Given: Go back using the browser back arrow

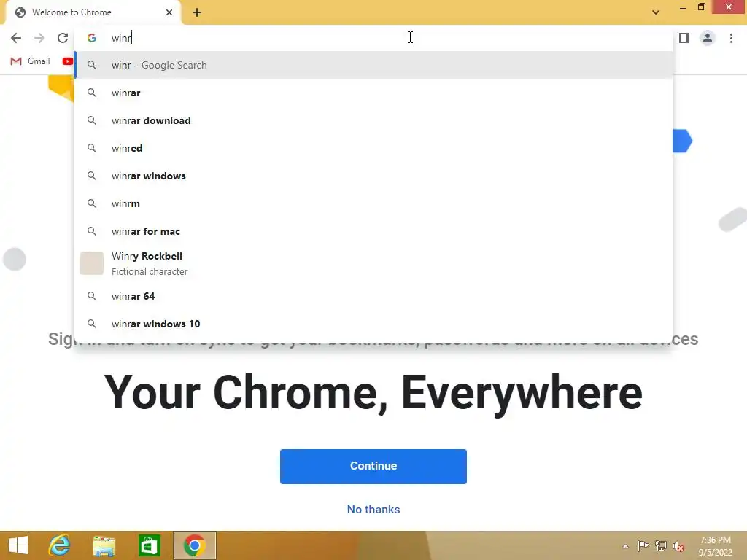Looking at the screenshot, I should tap(16, 38).
